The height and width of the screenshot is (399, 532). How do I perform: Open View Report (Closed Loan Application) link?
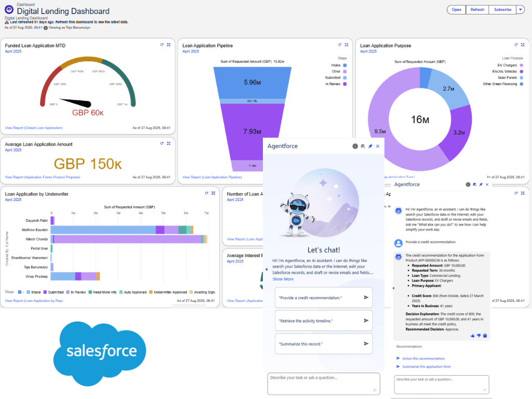click(x=34, y=127)
